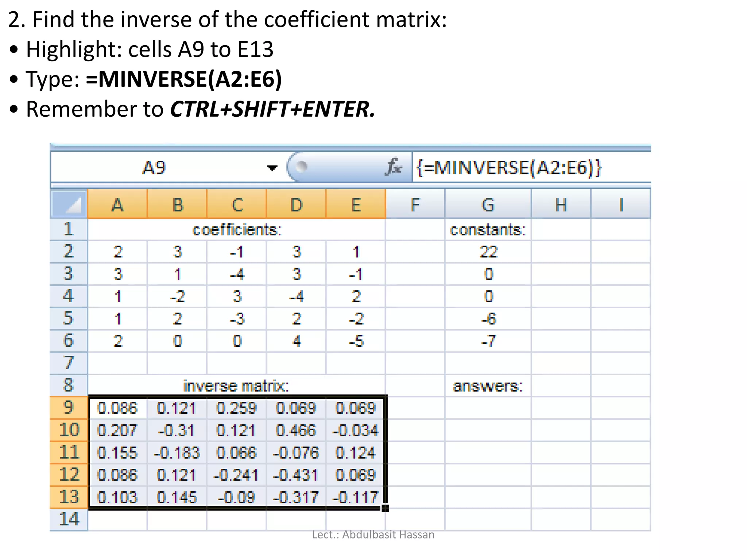The height and width of the screenshot is (560, 747).
Task: Select column I header
Action: [x=620, y=204]
